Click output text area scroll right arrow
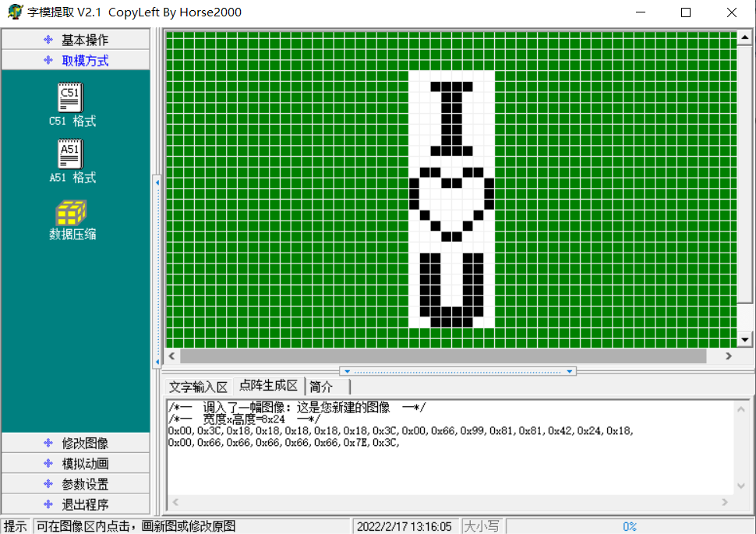 tap(725, 502)
